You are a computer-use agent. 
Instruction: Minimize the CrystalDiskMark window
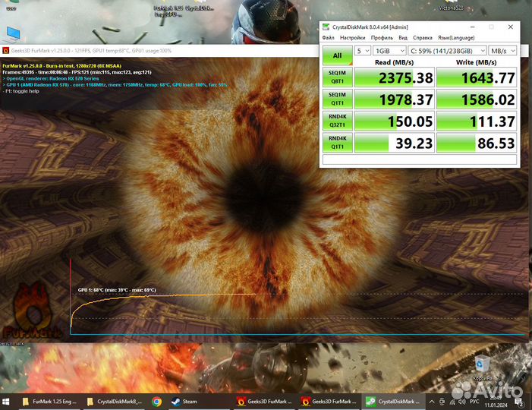pos(472,27)
